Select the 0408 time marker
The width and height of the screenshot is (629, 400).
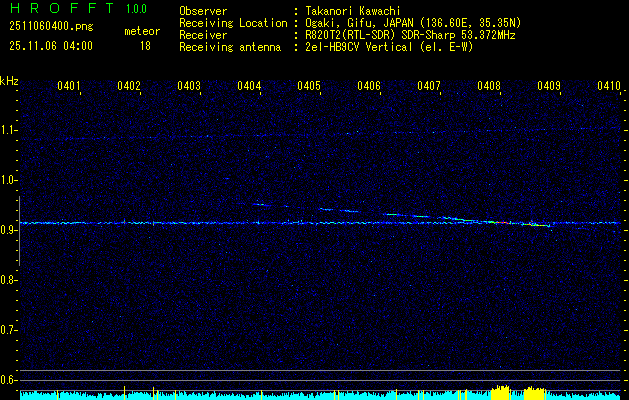point(489,87)
